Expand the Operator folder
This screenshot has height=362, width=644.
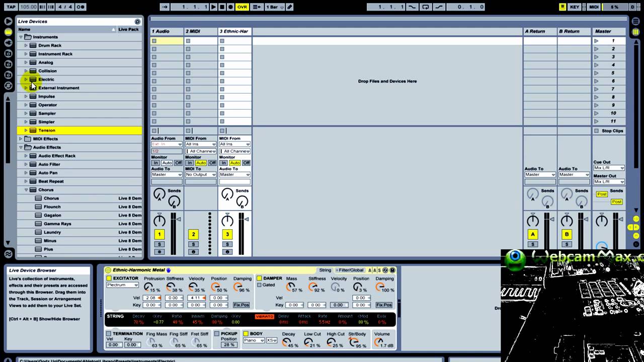point(26,105)
